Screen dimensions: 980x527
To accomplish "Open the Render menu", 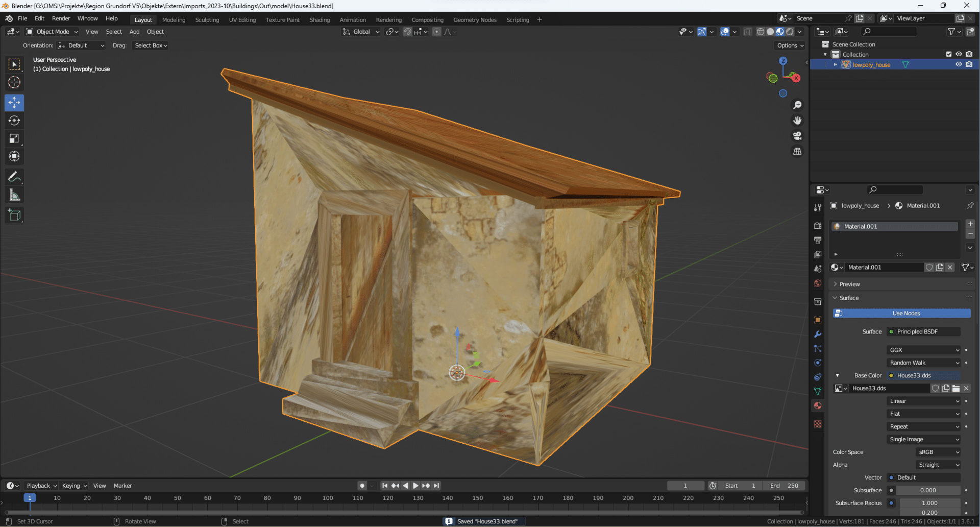I will (x=61, y=18).
